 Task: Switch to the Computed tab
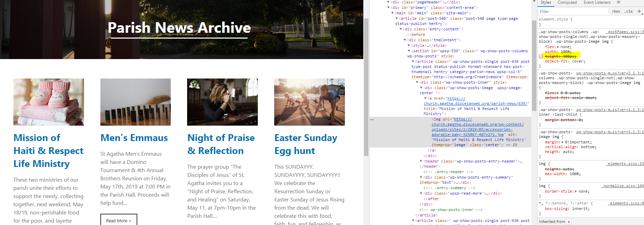click(x=567, y=2)
